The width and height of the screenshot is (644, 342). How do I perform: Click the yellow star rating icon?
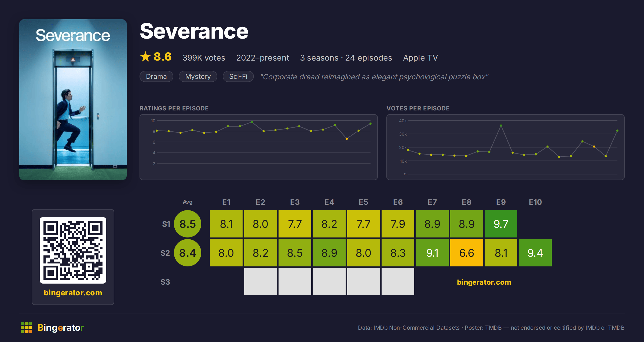coord(145,57)
